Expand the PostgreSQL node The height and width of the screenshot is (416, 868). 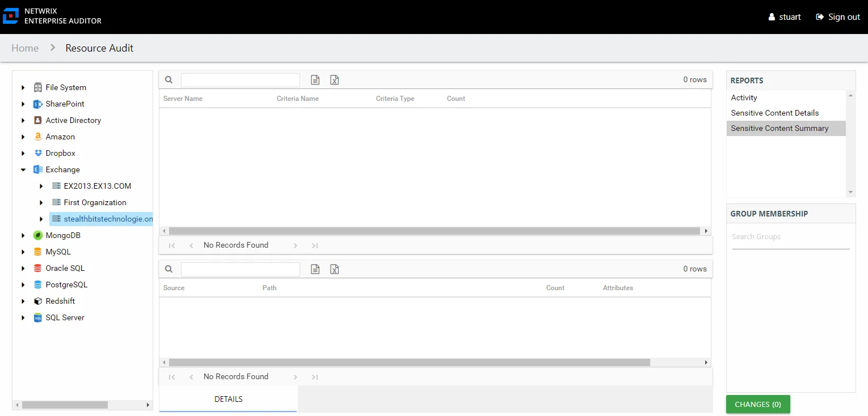[23, 285]
